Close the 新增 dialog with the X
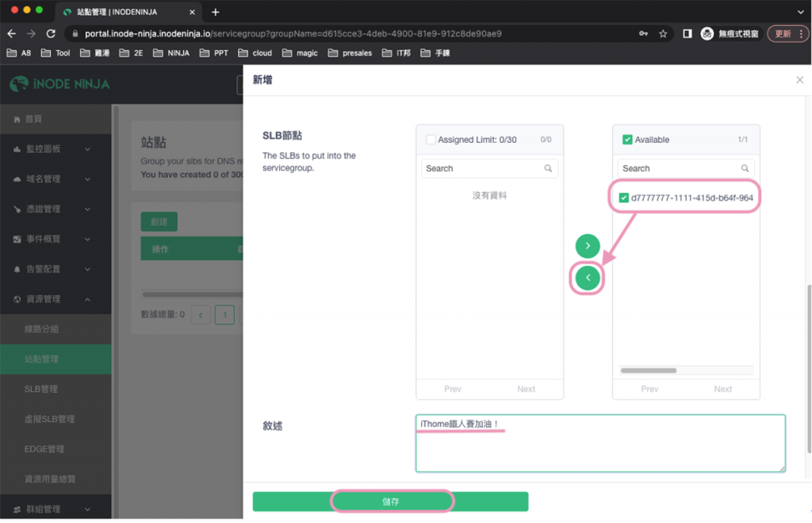 799,80
